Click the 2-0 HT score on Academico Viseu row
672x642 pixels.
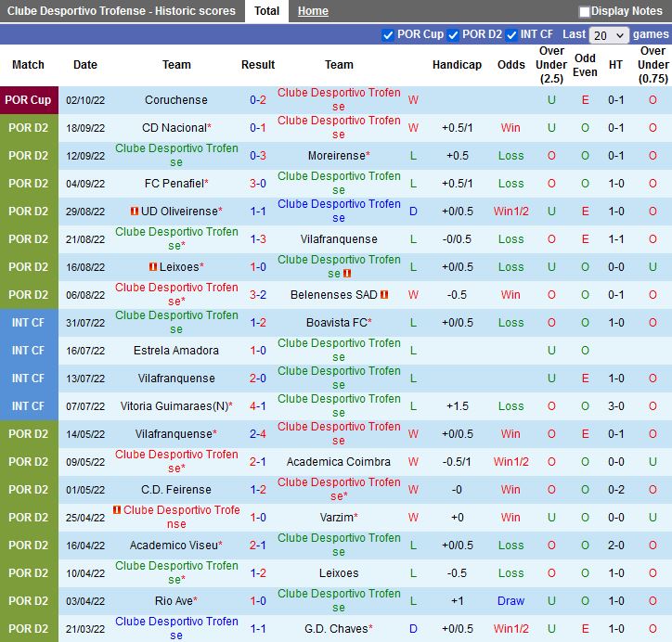pyautogui.click(x=616, y=546)
